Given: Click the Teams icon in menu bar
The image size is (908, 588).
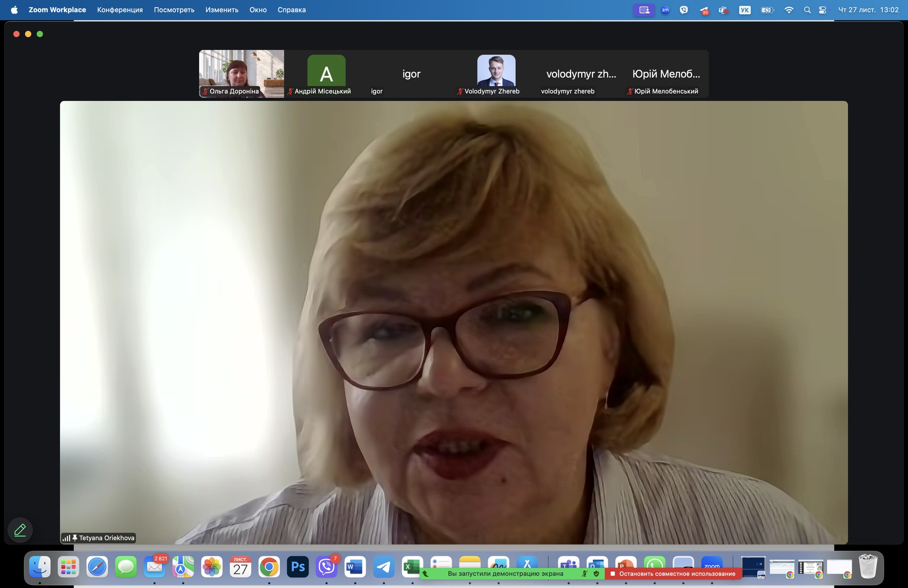Looking at the screenshot, I should 723,10.
